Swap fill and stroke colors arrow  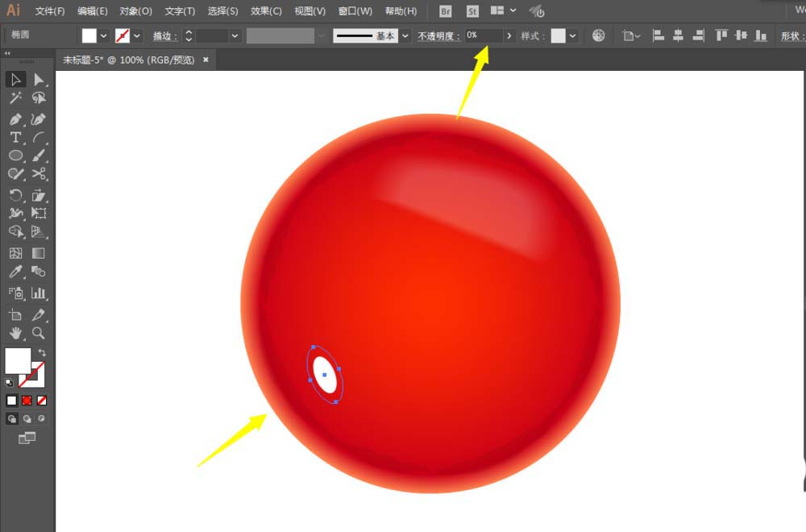pyautogui.click(x=42, y=352)
